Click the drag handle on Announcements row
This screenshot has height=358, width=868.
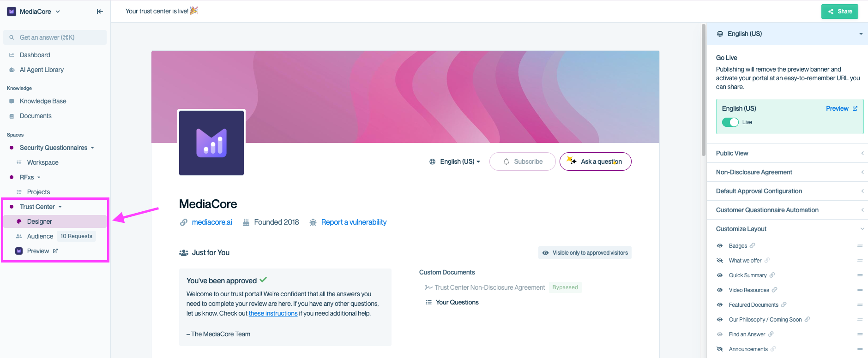point(860,349)
